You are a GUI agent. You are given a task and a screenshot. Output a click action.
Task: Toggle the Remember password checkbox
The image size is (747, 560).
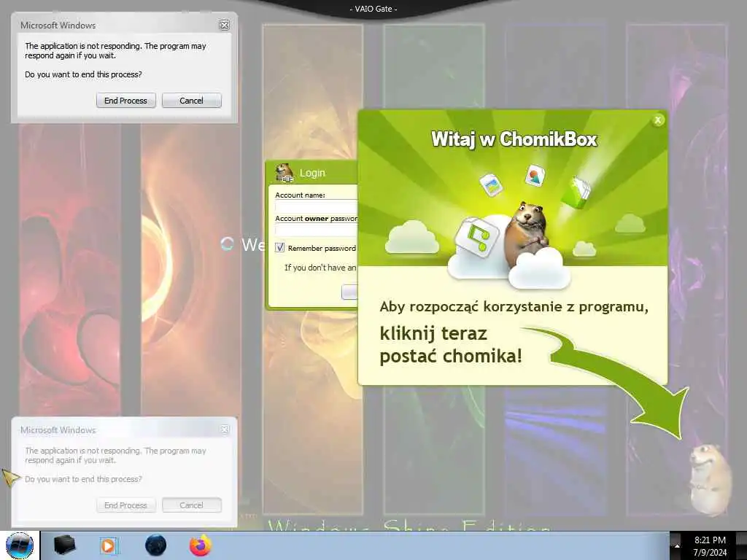tap(279, 248)
